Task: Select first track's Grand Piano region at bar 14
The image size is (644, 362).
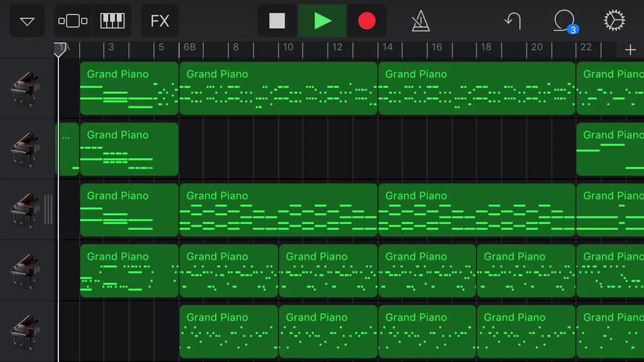Action: coord(477,88)
